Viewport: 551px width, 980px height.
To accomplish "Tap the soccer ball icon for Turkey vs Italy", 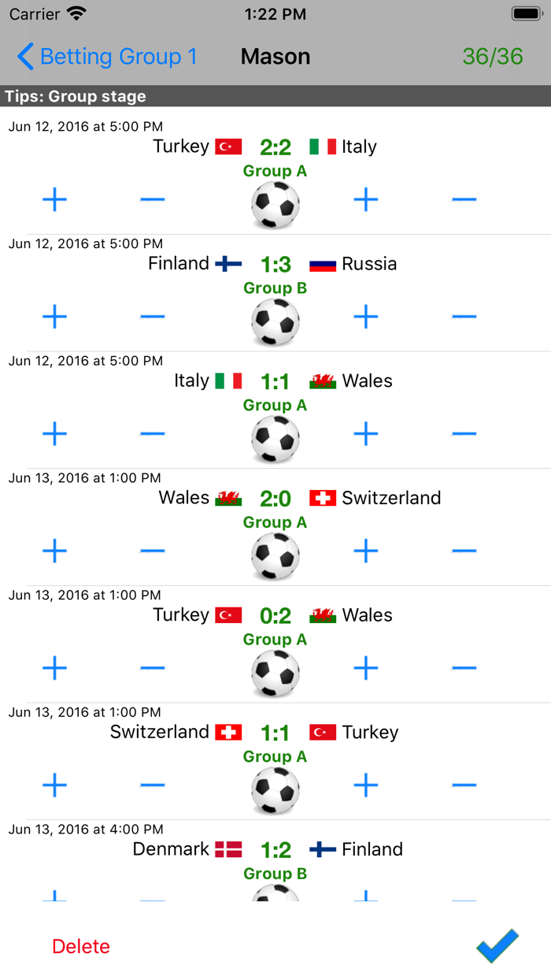I will tap(275, 203).
